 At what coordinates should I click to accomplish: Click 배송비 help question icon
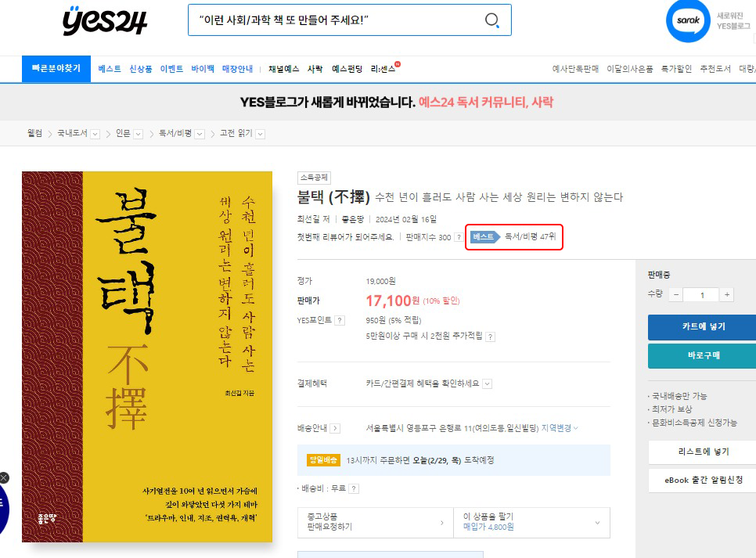(x=354, y=488)
